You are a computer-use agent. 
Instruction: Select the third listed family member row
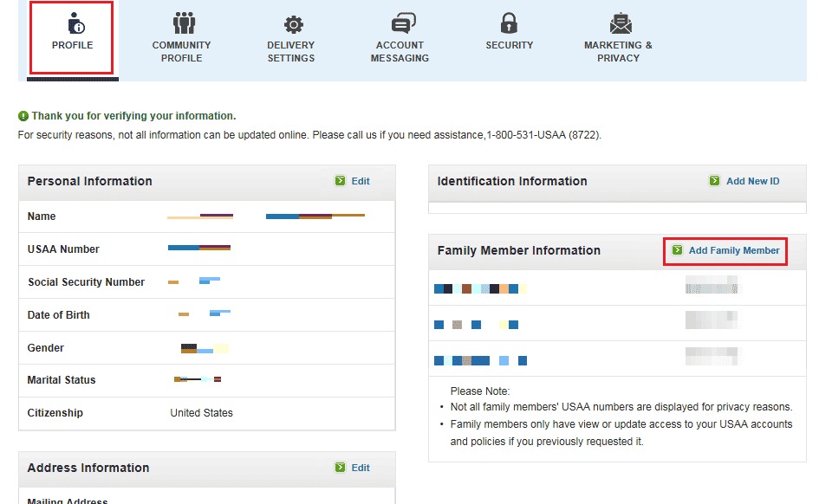click(x=480, y=360)
